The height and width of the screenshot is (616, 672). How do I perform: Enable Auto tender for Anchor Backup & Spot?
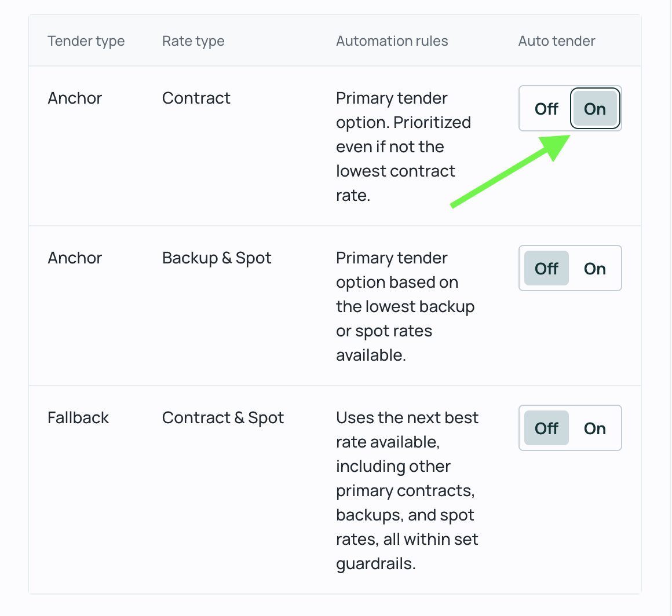[x=594, y=268]
